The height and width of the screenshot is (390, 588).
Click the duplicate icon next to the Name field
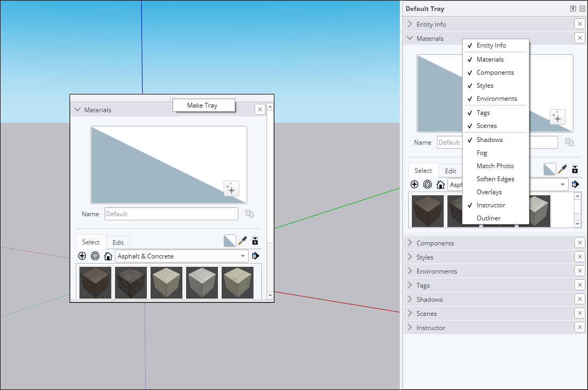click(x=249, y=214)
